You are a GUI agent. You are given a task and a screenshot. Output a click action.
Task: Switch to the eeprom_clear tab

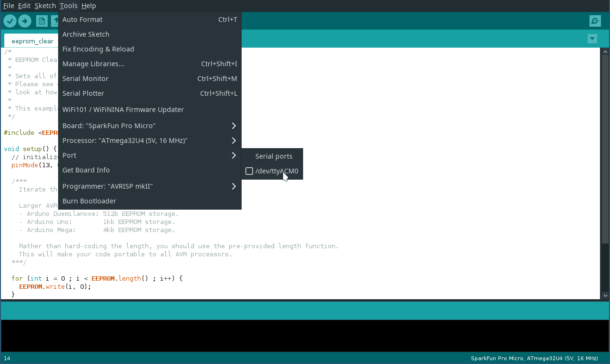(x=32, y=41)
